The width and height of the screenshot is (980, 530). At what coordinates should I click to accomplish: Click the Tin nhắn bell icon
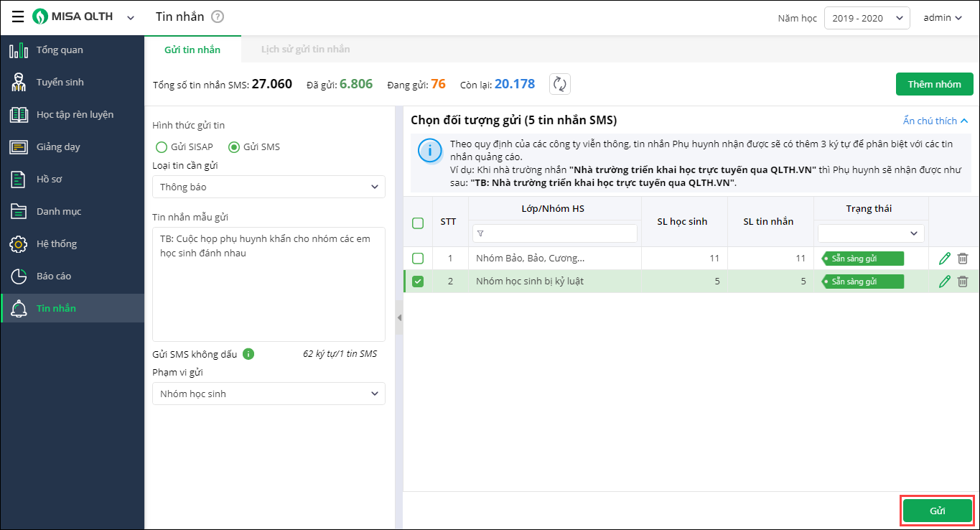(19, 309)
